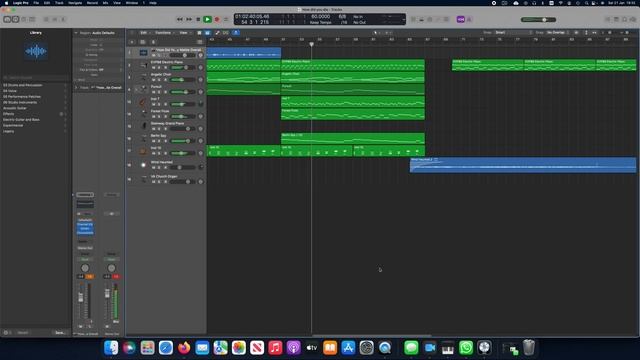This screenshot has width=640, height=360.
Task: Click the Play button in the transport
Action: coord(207,19)
